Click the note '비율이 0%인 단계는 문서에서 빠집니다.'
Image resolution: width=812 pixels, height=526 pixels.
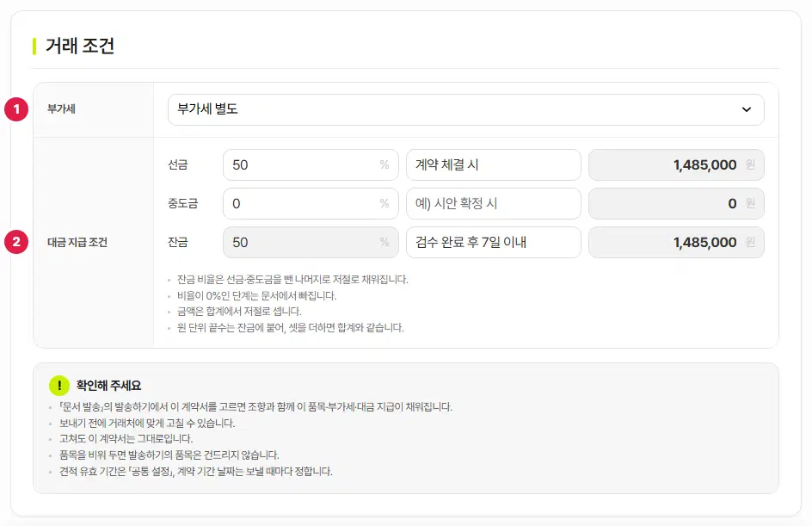point(257,295)
